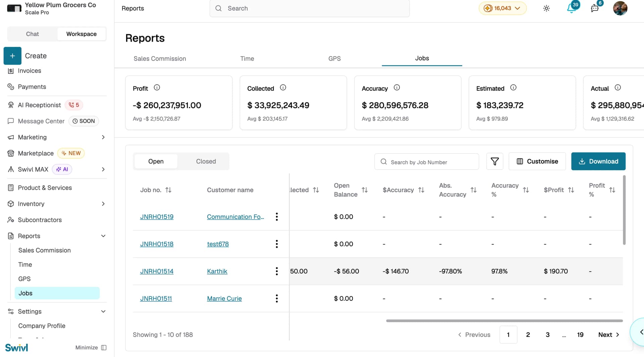Switch to the Sales Commission tab

point(160,59)
